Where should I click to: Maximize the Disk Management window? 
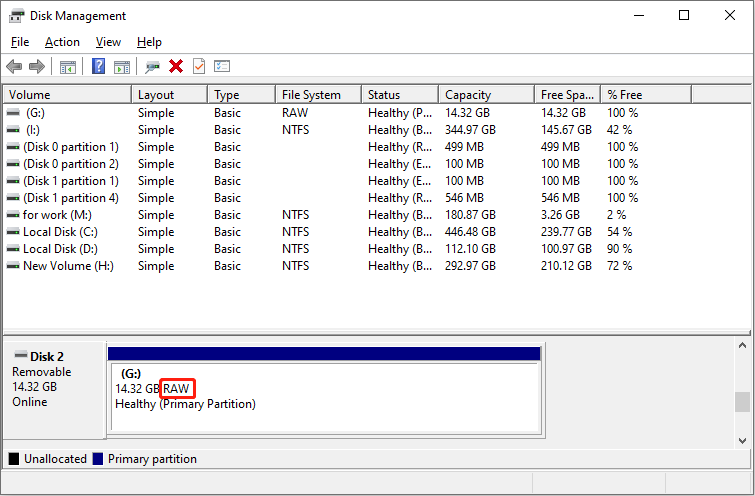point(684,15)
